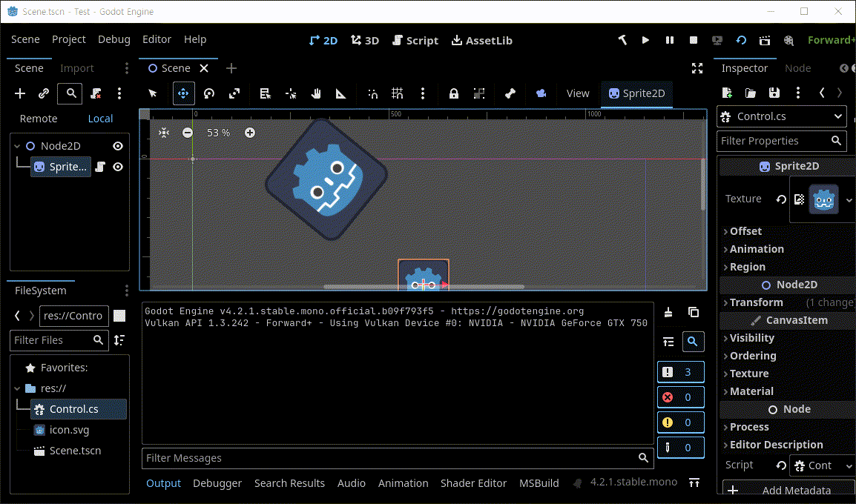Select the Ruler Mode tool
Viewport: 856px width, 504px height.
[x=340, y=93]
